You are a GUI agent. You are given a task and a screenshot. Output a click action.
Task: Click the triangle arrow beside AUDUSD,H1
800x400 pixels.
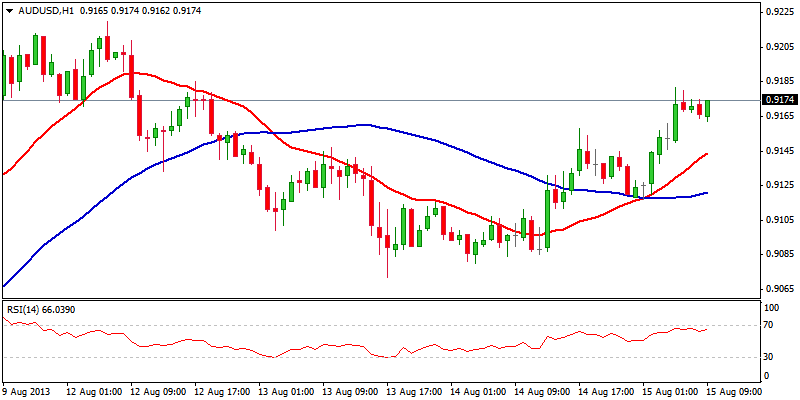click(10, 10)
